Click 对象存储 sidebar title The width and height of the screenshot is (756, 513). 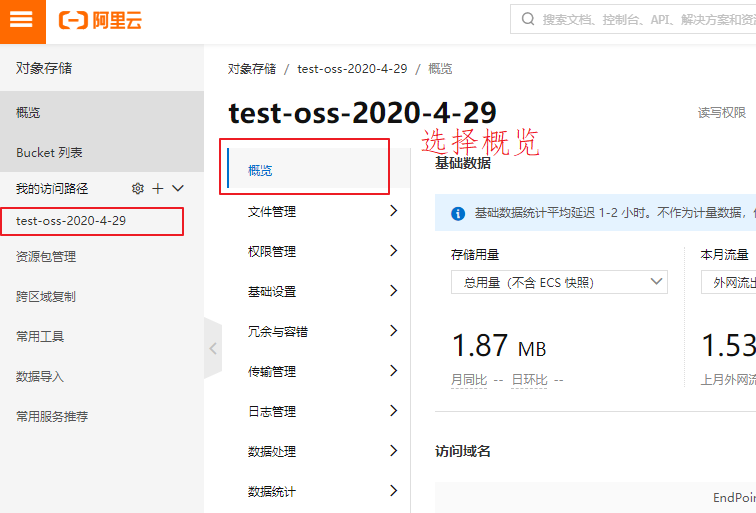(44, 68)
